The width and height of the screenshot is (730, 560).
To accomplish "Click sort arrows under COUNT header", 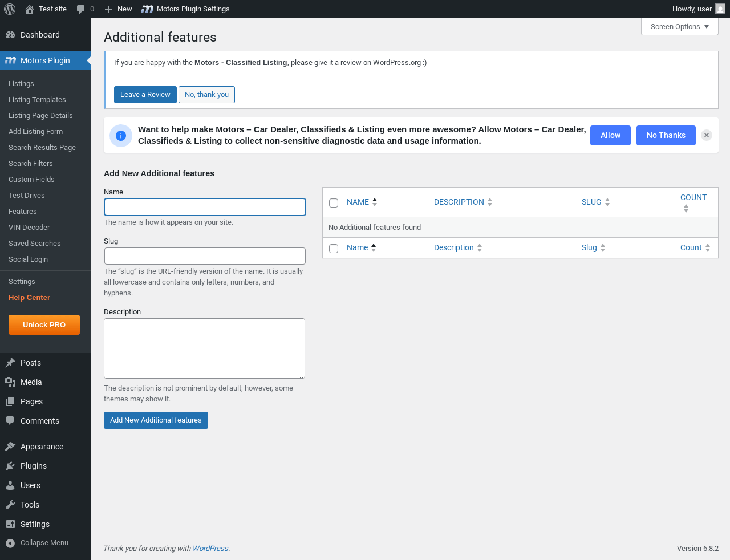I will pos(686,209).
